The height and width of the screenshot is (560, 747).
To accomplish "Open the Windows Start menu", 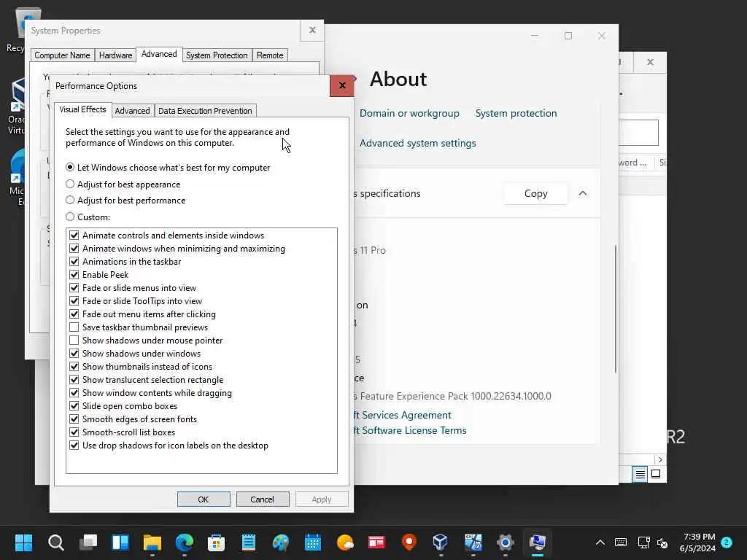I will pyautogui.click(x=23, y=542).
